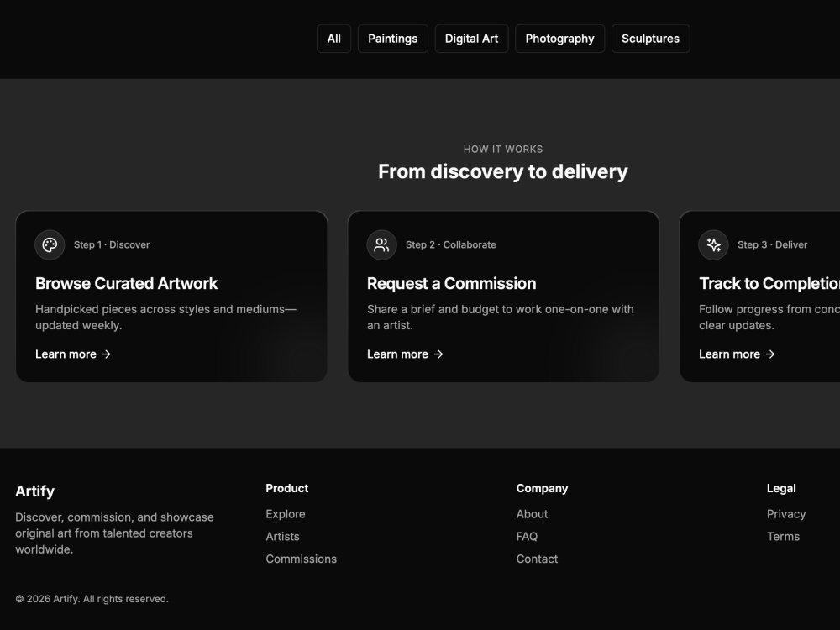The width and height of the screenshot is (840, 630).
Task: Click the users icon in Step 2 card
Action: point(381,244)
